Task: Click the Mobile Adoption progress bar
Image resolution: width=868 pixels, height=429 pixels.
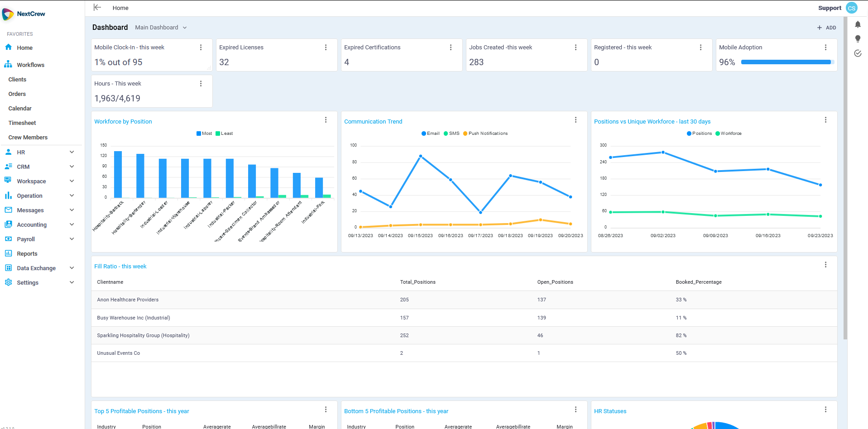Action: click(787, 62)
